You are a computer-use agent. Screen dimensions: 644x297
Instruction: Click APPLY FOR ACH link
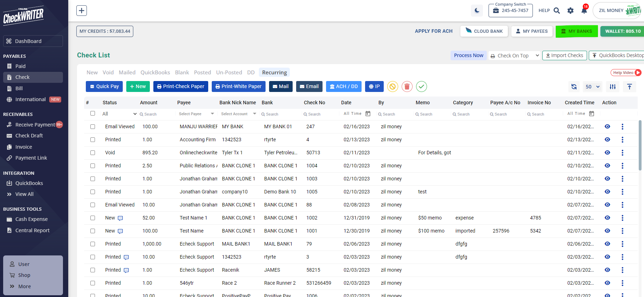coord(434,31)
